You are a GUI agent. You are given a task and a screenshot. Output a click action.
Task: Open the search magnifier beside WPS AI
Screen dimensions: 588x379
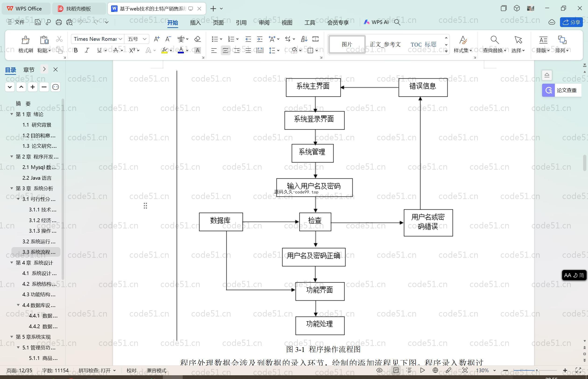(x=397, y=22)
